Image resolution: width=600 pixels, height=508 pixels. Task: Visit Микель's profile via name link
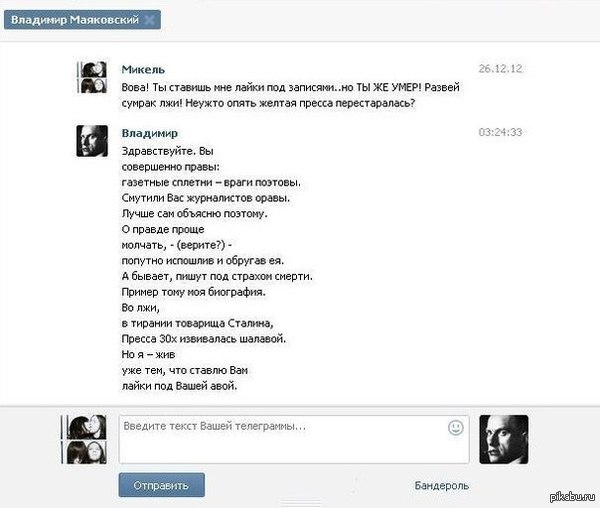pyautogui.click(x=143, y=70)
